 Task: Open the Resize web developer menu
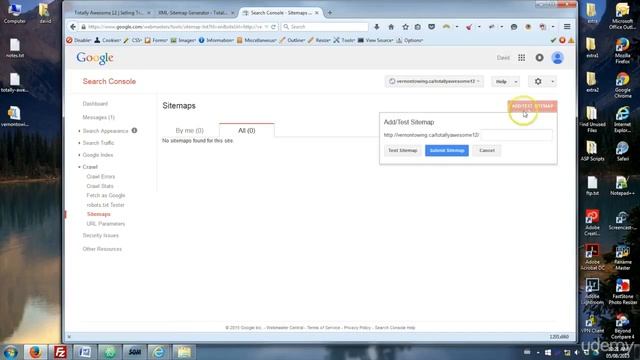coord(319,40)
